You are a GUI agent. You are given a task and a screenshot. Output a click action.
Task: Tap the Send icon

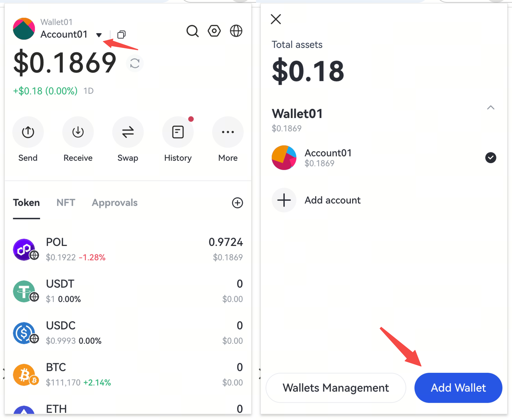[28, 132]
